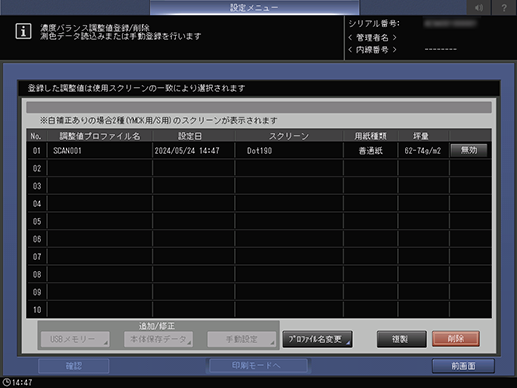517x388 pixels.
Task: Click the Dot190 screen cell
Action: (x=289, y=151)
